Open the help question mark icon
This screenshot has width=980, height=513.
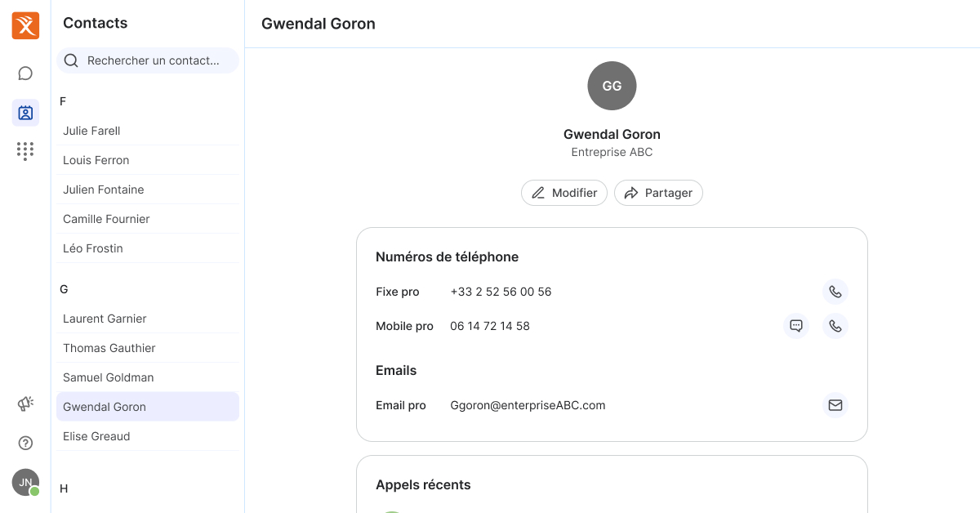click(25, 444)
